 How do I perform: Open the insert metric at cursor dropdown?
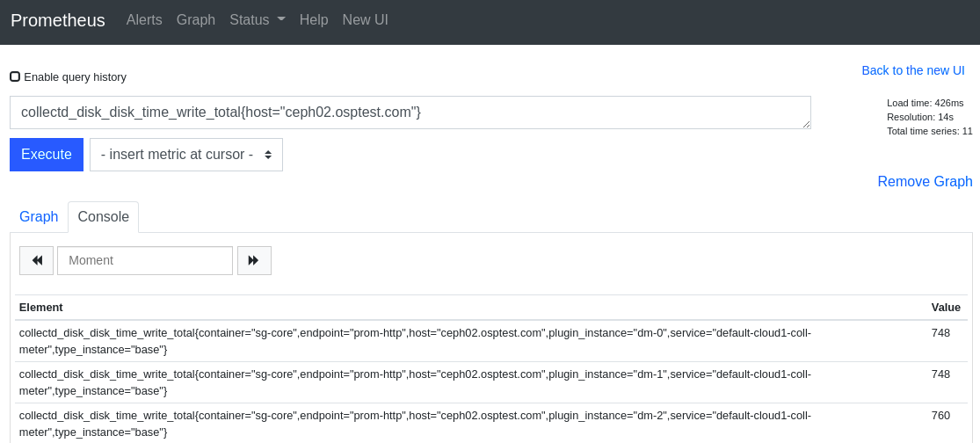pyautogui.click(x=186, y=155)
